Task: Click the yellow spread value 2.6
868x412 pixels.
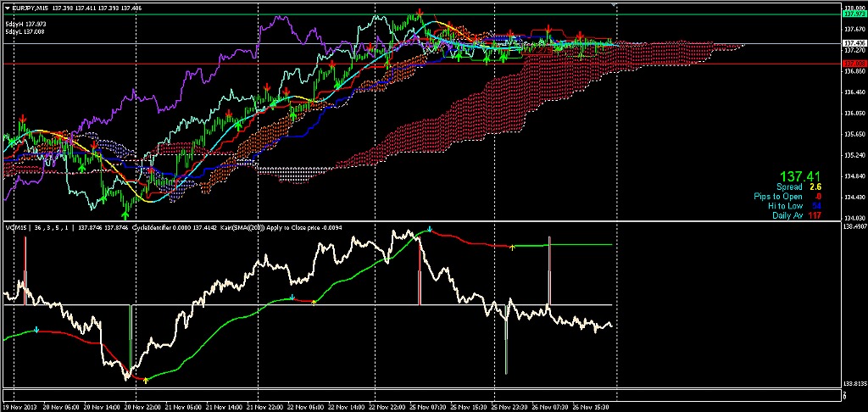Action: pyautogui.click(x=815, y=187)
